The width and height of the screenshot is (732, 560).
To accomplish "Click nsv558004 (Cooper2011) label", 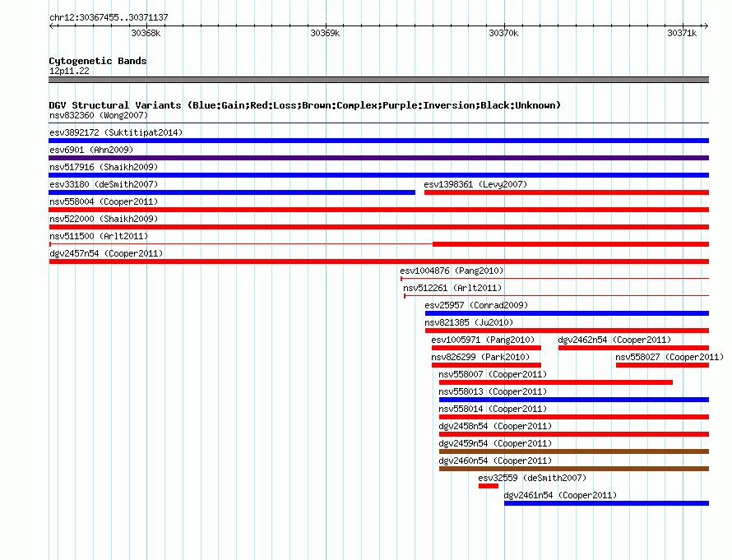I will (x=104, y=201).
